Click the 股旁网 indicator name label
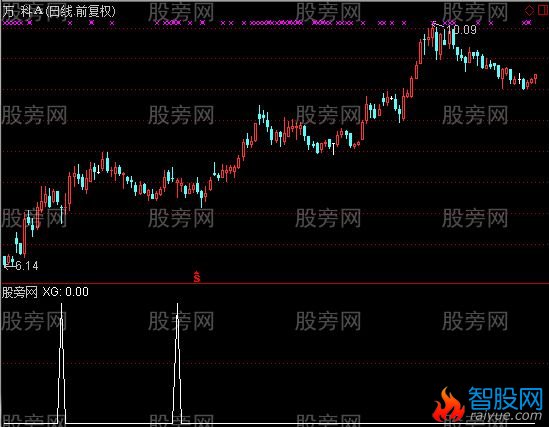 point(20,292)
